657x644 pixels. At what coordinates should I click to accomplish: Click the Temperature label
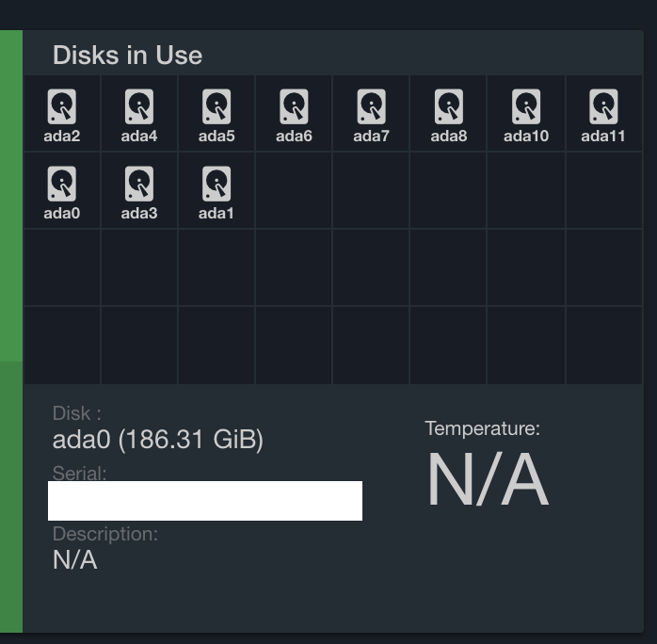[482, 428]
